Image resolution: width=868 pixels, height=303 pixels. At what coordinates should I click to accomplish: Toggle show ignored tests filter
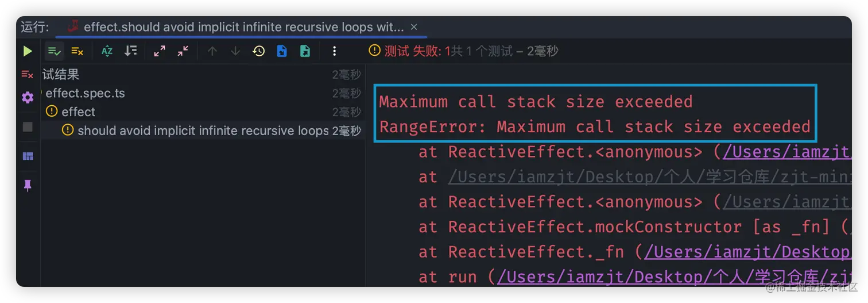click(77, 51)
